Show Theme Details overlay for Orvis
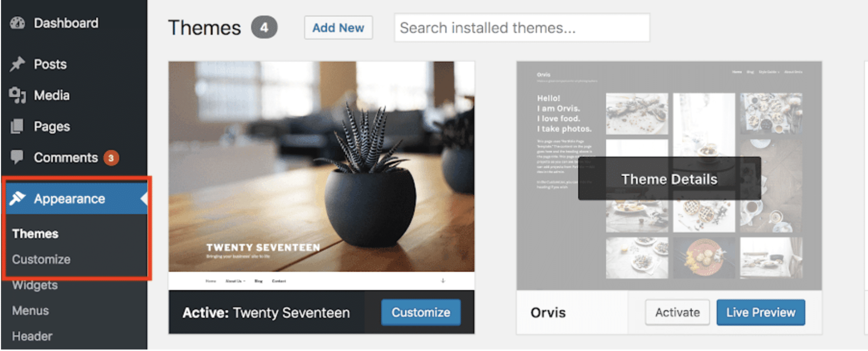This screenshot has height=351, width=868. pyautogui.click(x=669, y=179)
